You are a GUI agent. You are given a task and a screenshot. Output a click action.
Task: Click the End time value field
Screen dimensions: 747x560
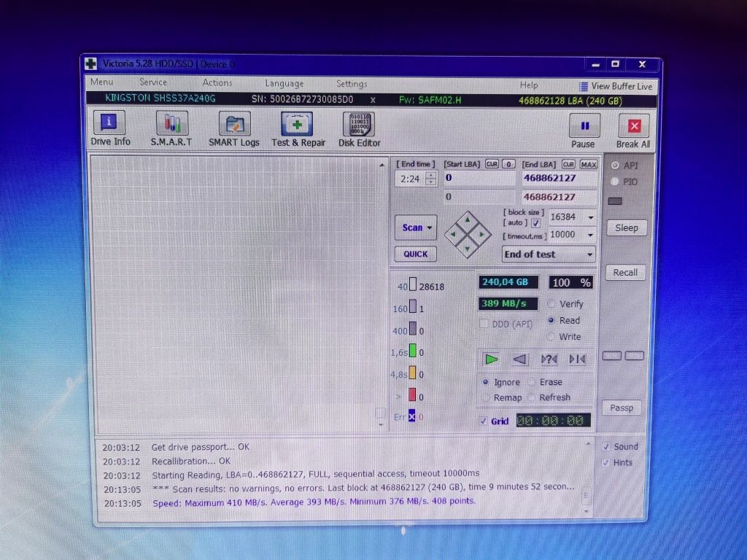click(x=410, y=179)
